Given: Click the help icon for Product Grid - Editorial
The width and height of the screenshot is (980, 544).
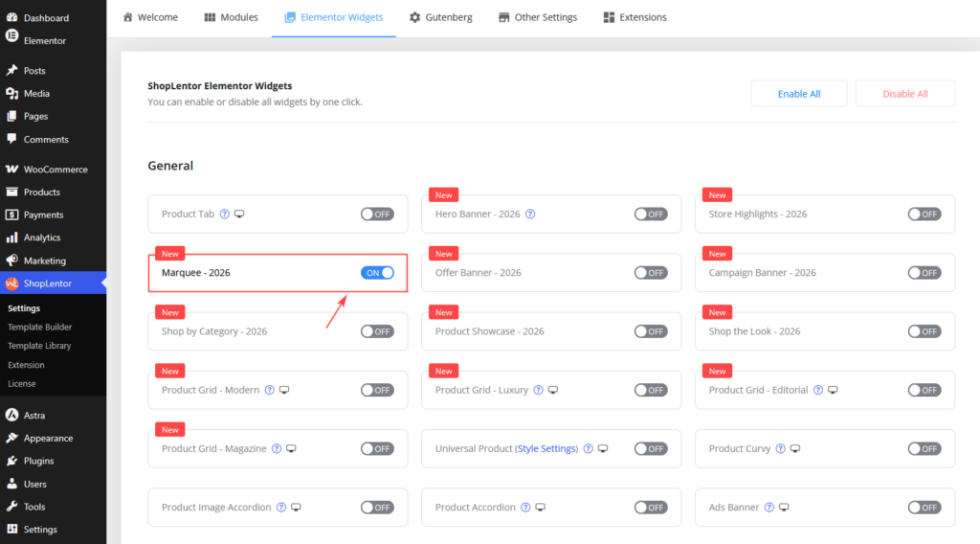Looking at the screenshot, I should [818, 390].
